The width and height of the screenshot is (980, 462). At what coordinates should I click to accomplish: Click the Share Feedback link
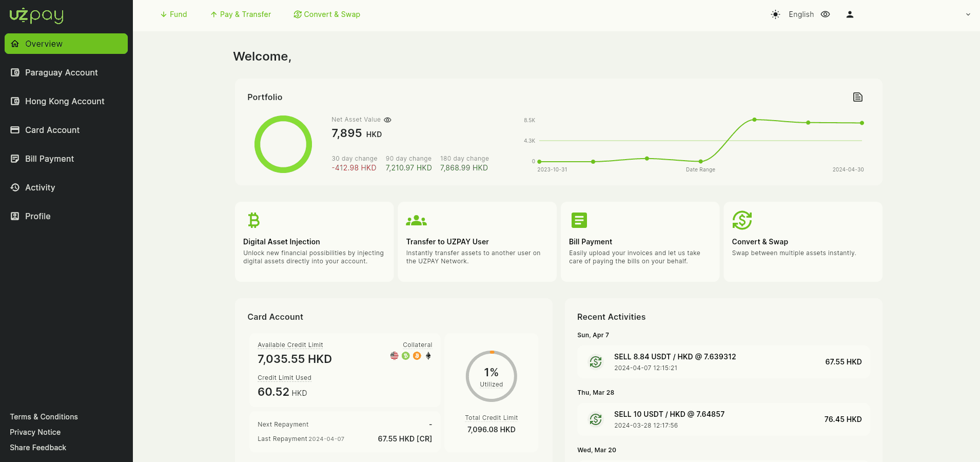click(x=38, y=448)
